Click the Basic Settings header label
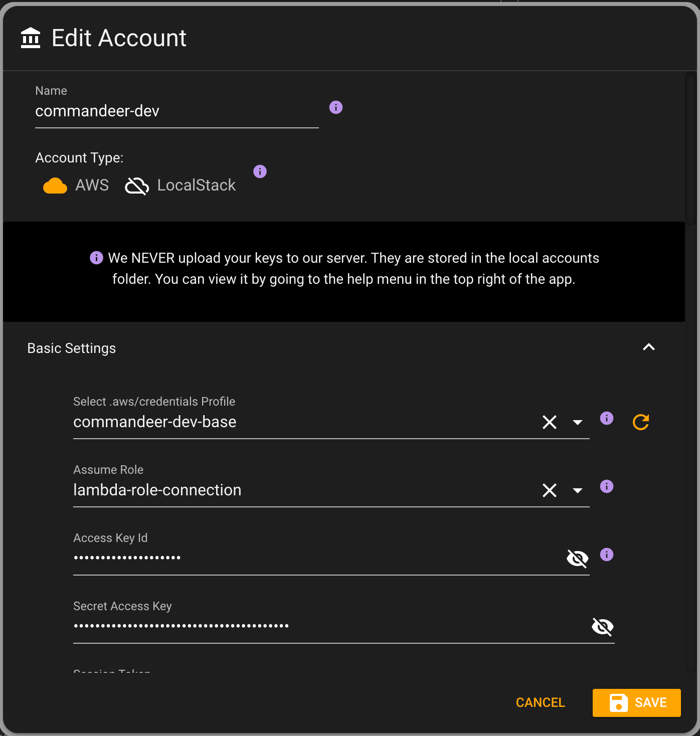The height and width of the screenshot is (736, 700). tap(72, 348)
